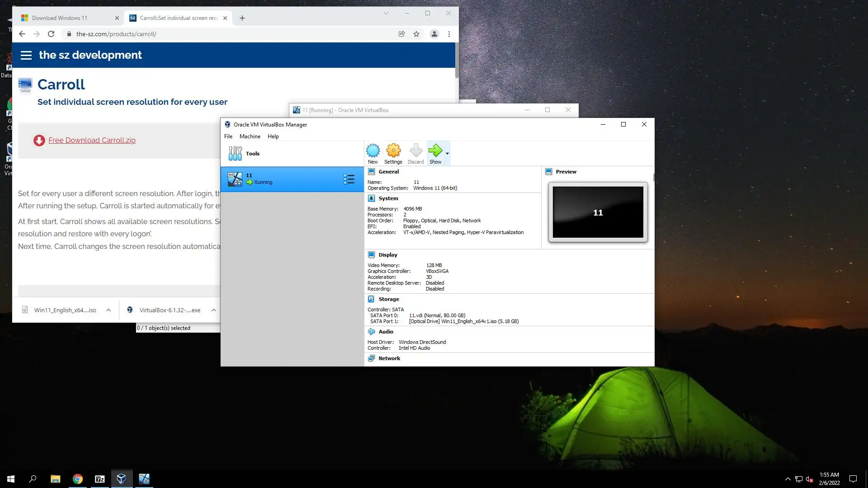Screen dimensions: 868x488
Task: Click Free Download Carroll.zip link
Action: click(92, 140)
